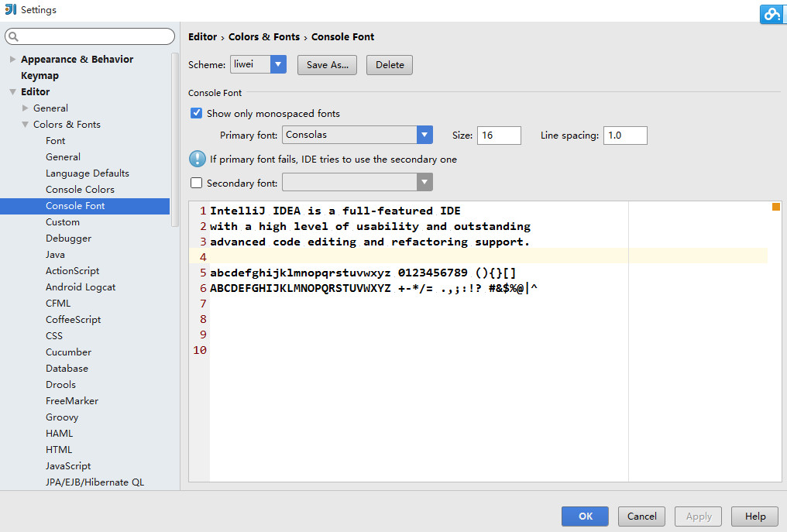
Task: Click the Cancel button
Action: pyautogui.click(x=641, y=516)
